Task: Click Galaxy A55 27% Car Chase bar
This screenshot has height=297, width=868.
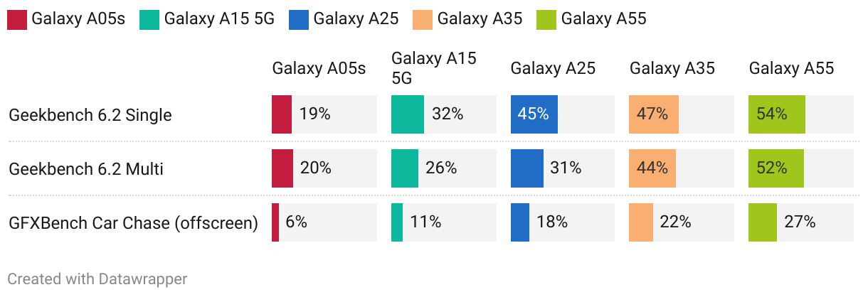Action: 762,222
